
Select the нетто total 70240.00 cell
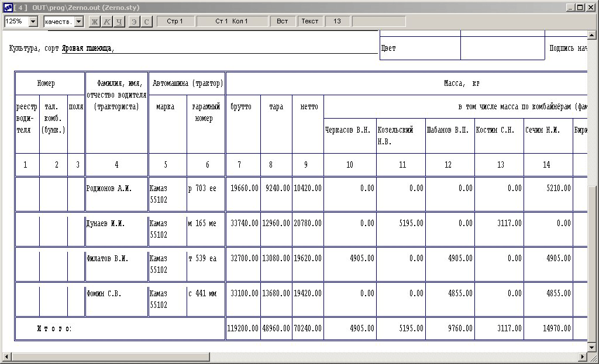point(307,329)
